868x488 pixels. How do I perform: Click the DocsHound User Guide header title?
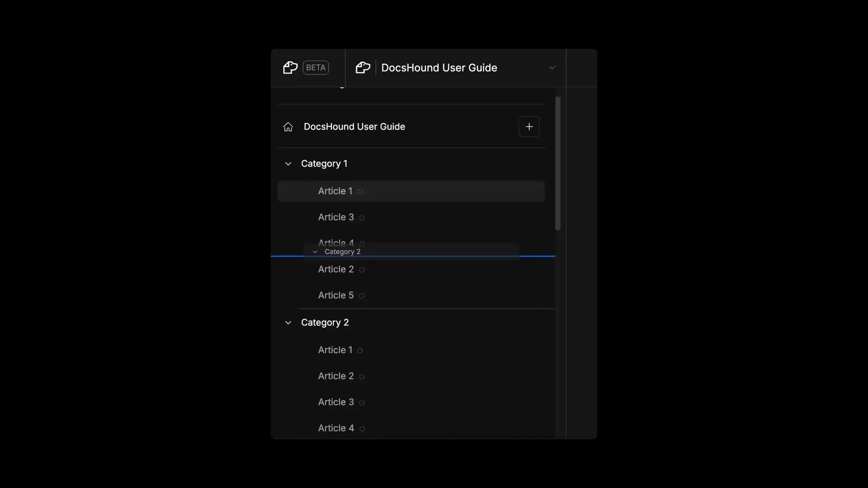[439, 68]
